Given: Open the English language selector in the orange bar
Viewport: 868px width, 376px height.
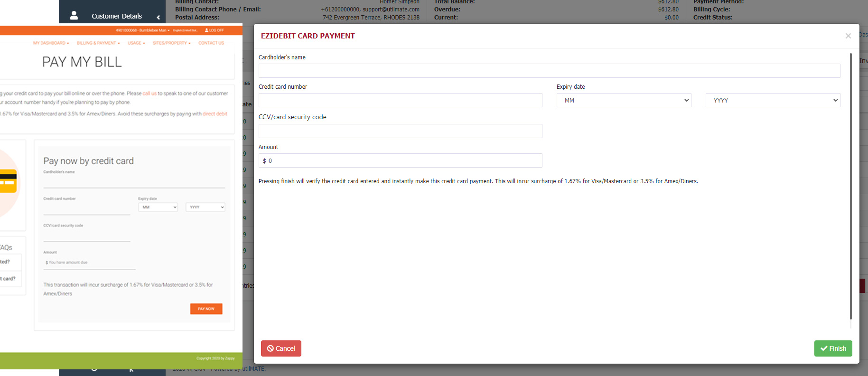Looking at the screenshot, I should [186, 30].
